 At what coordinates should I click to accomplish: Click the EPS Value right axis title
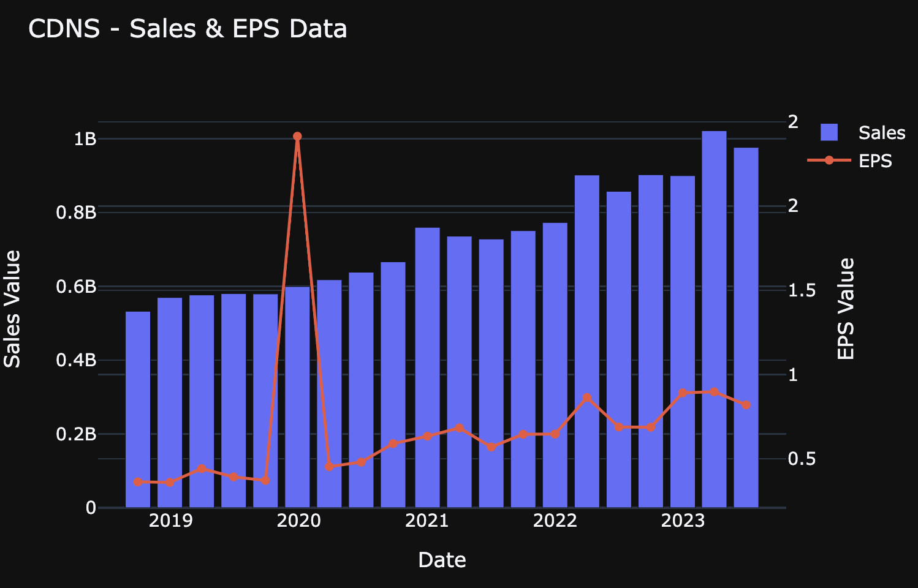point(846,309)
